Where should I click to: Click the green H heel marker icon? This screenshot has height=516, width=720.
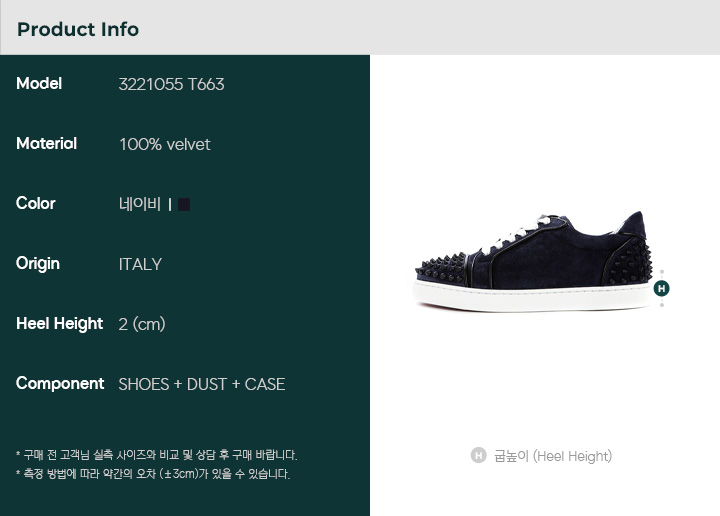point(661,288)
